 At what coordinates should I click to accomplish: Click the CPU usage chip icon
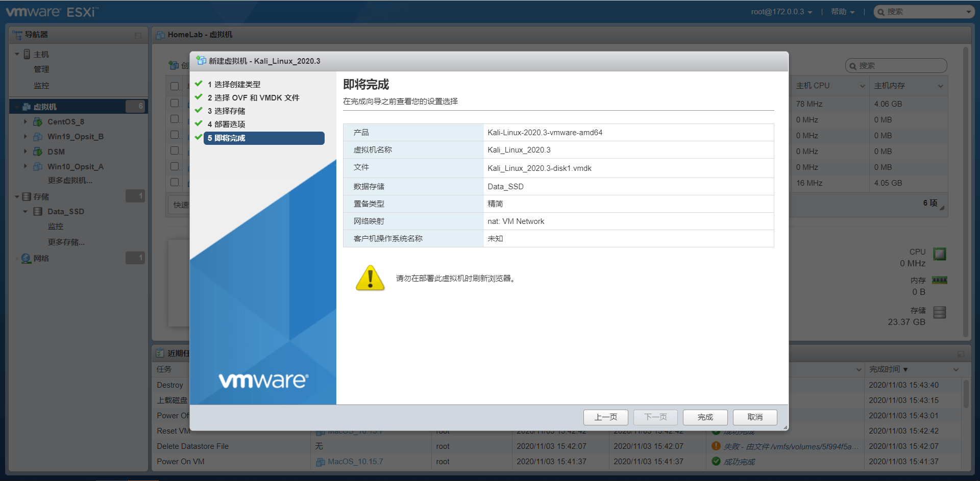coord(940,254)
